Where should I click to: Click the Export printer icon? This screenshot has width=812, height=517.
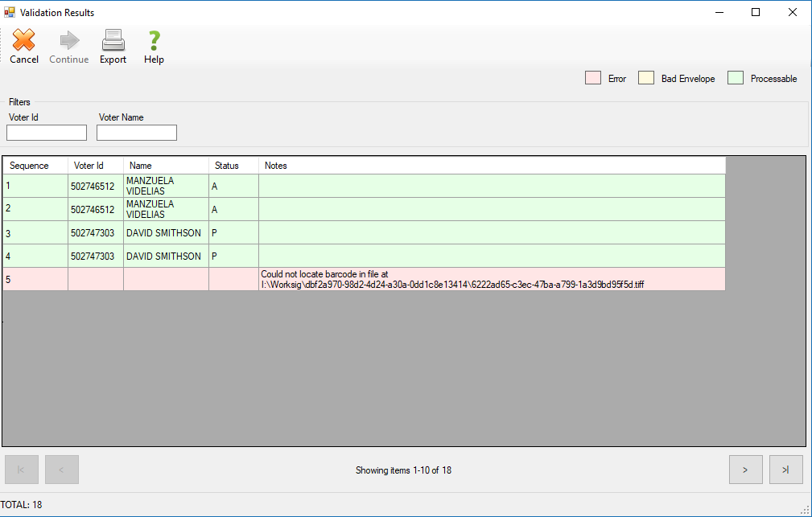(113, 40)
